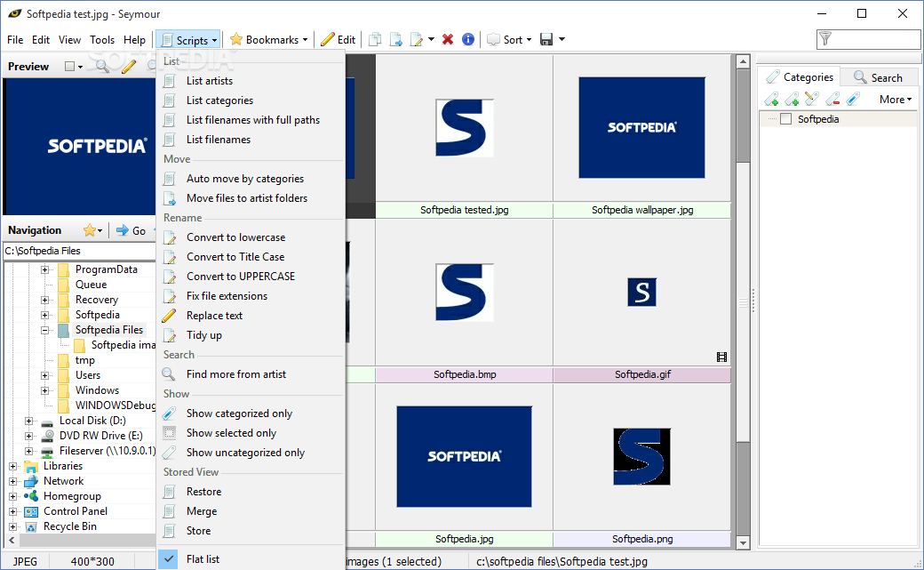Expand the Libraries tree node
Screen dimensions: 924x570
pos(13,466)
